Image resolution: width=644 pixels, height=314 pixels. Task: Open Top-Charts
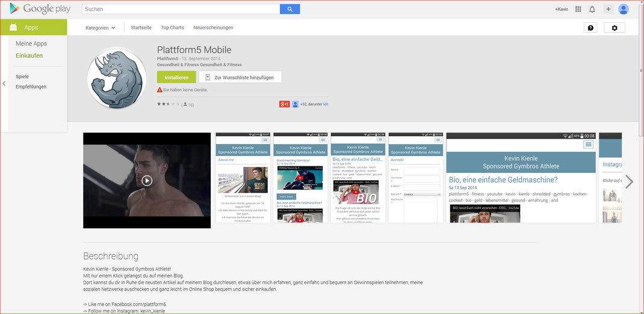(172, 28)
